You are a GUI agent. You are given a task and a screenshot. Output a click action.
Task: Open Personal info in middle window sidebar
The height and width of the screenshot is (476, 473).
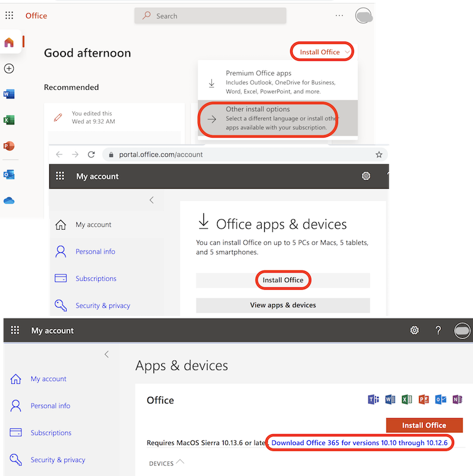point(95,252)
